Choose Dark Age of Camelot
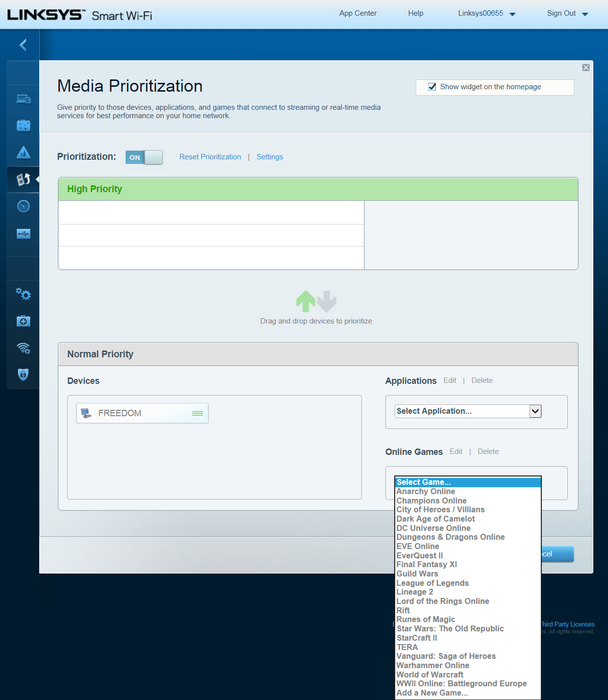Screen dimensions: 608x700 (468, 519)
